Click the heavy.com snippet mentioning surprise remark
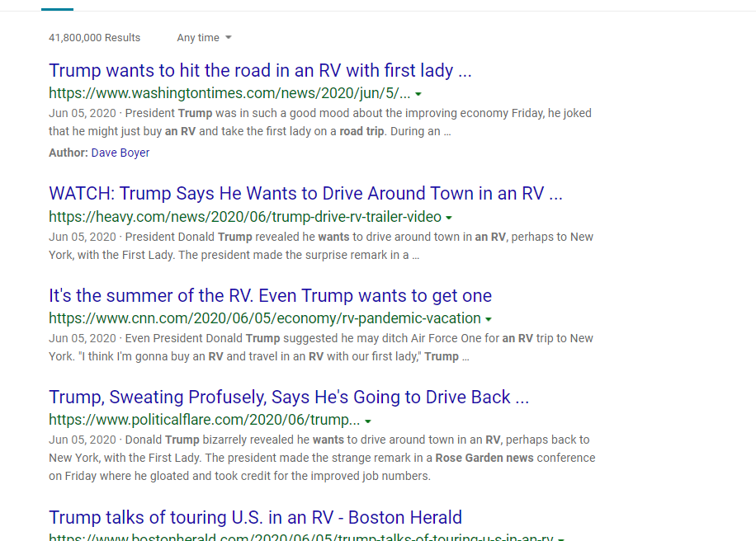The width and height of the screenshot is (756, 541). 321,247
